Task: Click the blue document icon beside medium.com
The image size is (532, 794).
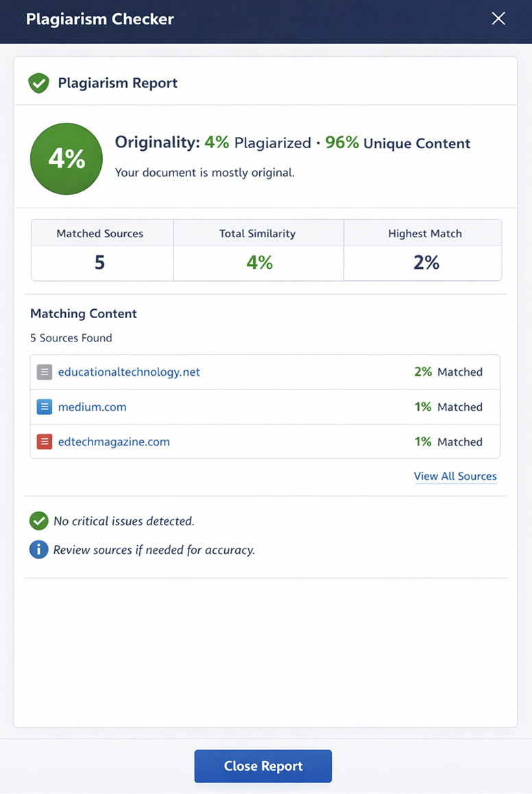Action: point(45,407)
